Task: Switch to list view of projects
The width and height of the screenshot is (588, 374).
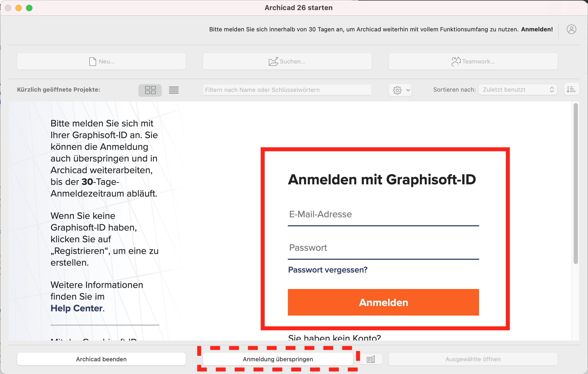Action: pos(174,90)
